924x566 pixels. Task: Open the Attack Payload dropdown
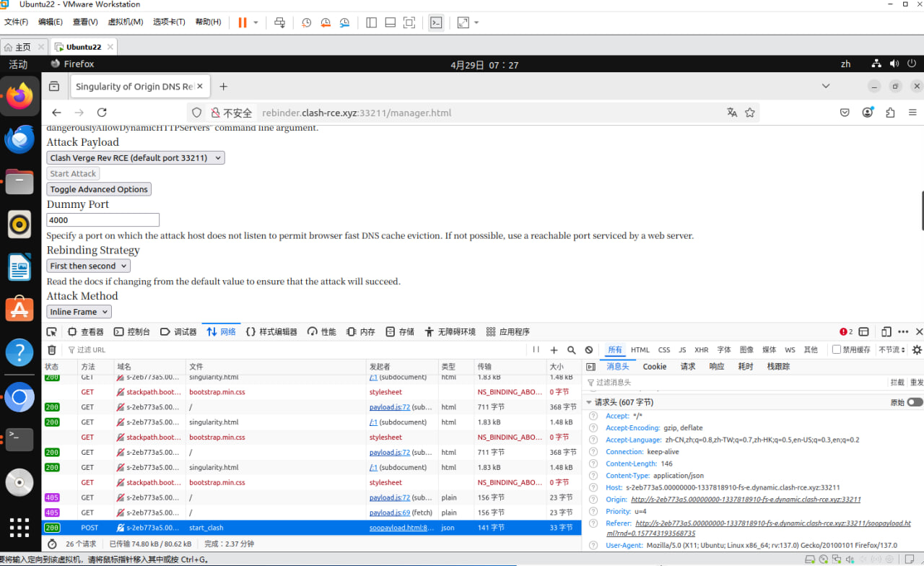136,157
